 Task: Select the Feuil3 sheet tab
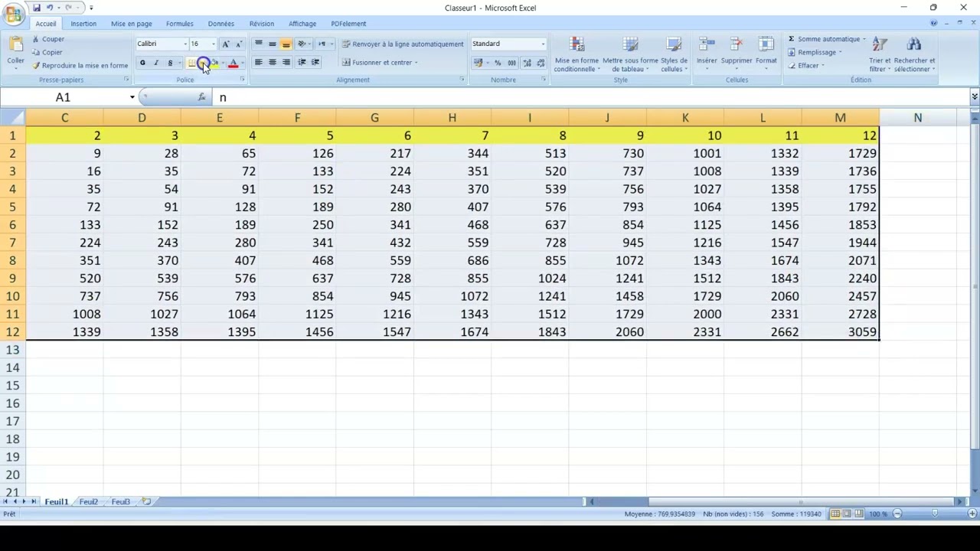tap(120, 502)
